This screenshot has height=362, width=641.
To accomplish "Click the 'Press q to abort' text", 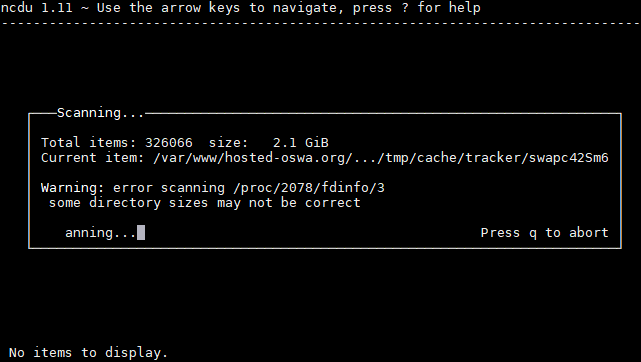I will click(x=545, y=233).
